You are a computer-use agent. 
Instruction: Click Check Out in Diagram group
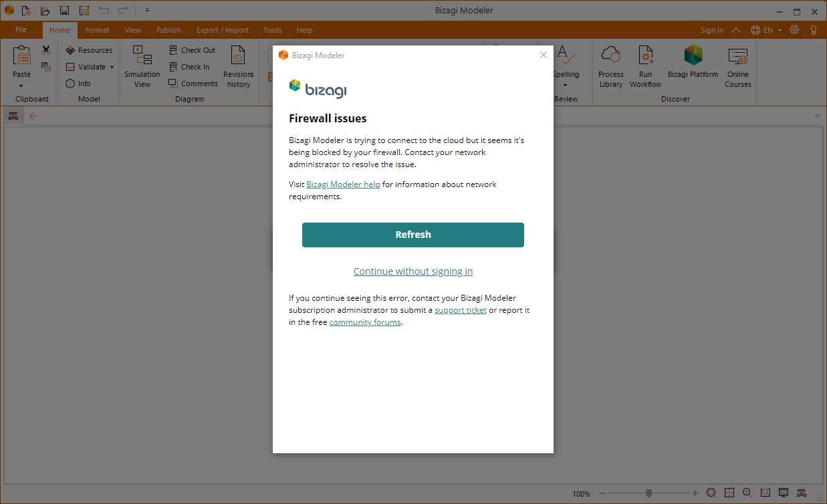coord(192,50)
